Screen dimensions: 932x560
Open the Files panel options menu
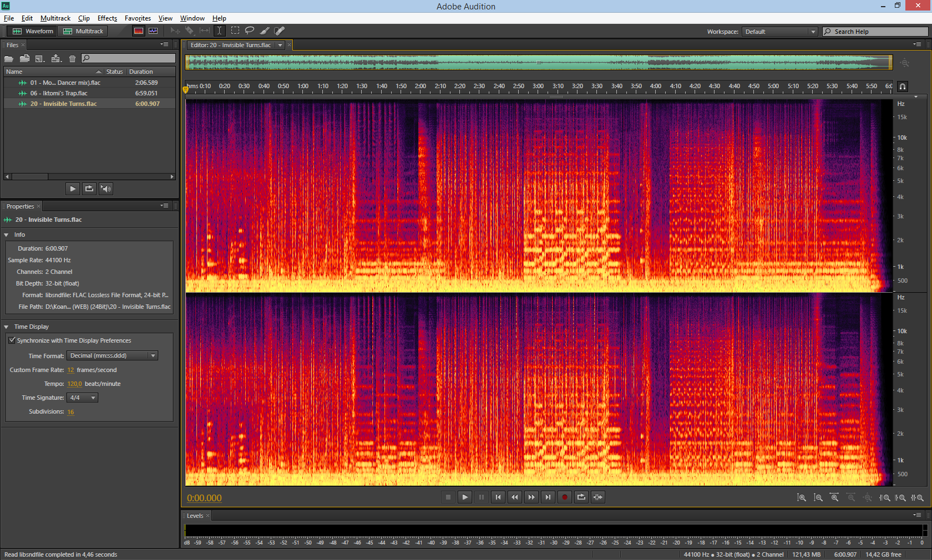click(165, 44)
